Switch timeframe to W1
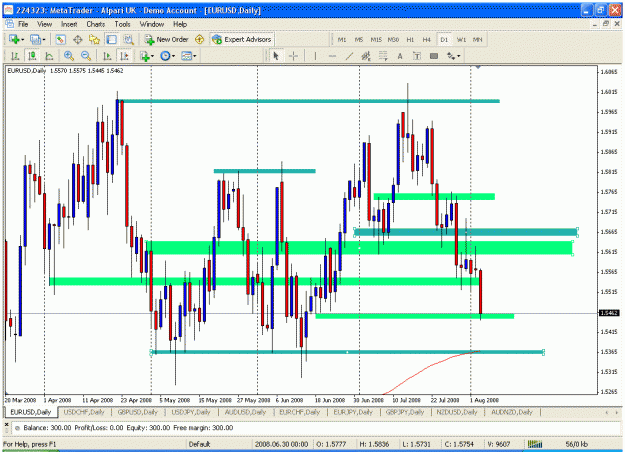Viewport: 625px width, 452px height. 461,39
